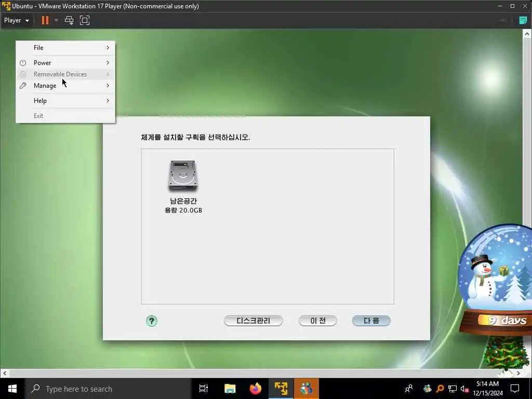This screenshot has width=532, height=399.
Task: Open installer help with the question mark
Action: (152, 321)
